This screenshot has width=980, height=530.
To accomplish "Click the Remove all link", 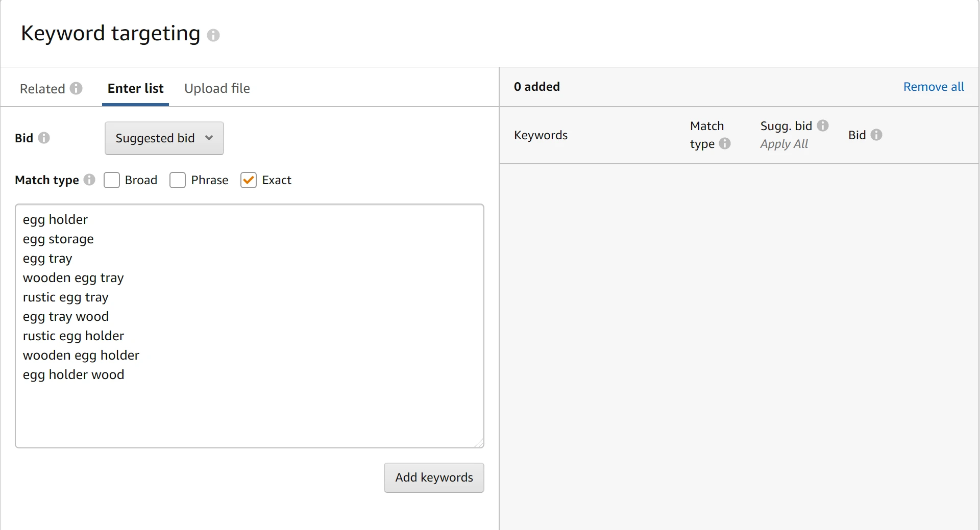I will tap(933, 87).
